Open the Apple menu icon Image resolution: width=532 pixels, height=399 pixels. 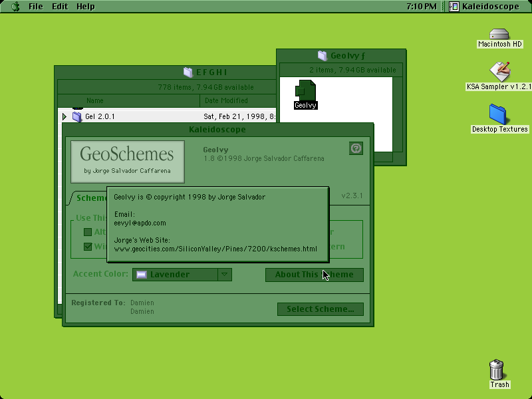click(15, 7)
